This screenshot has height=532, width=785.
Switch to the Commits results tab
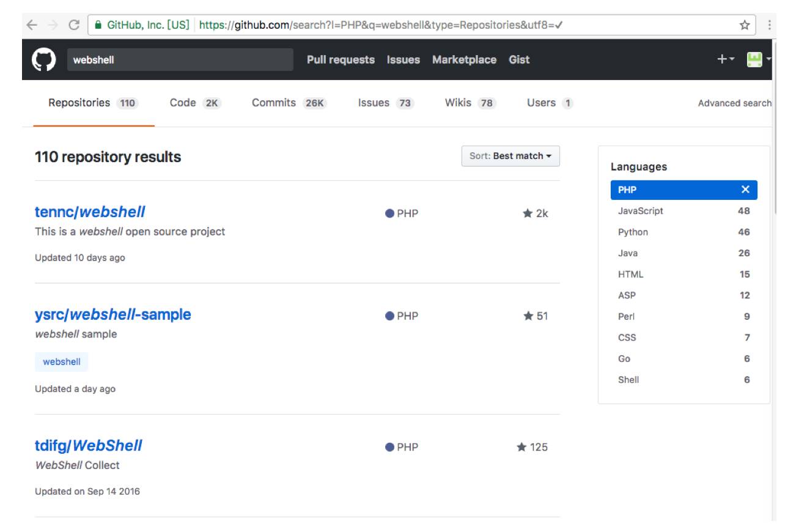[290, 103]
